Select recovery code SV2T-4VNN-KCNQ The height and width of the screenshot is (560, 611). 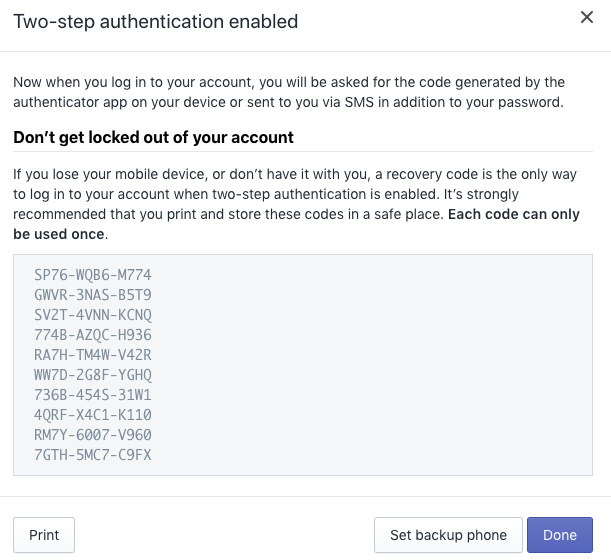pyautogui.click(x=92, y=315)
